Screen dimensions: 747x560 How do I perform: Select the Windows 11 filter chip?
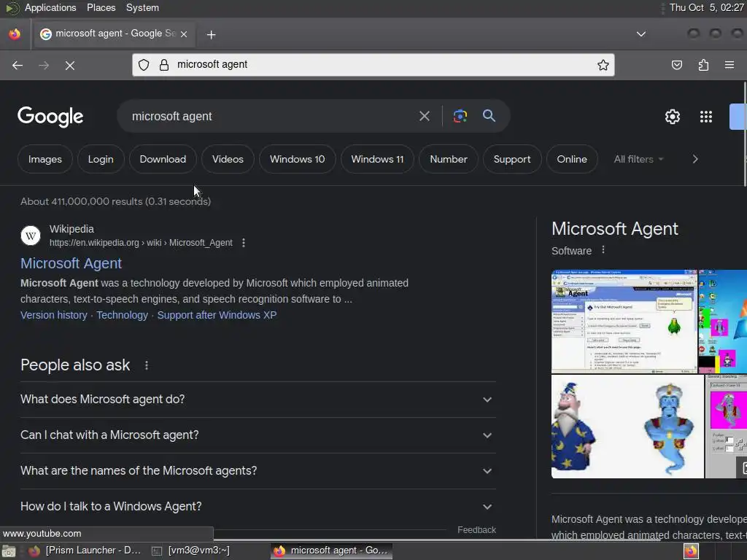pyautogui.click(x=377, y=159)
